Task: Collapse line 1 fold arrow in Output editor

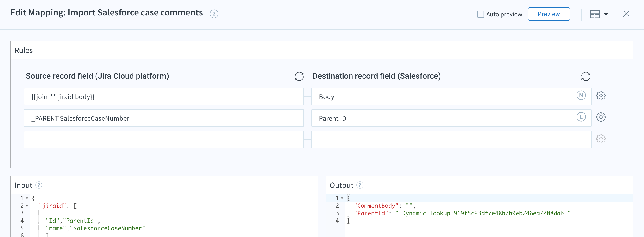Action: click(x=342, y=198)
